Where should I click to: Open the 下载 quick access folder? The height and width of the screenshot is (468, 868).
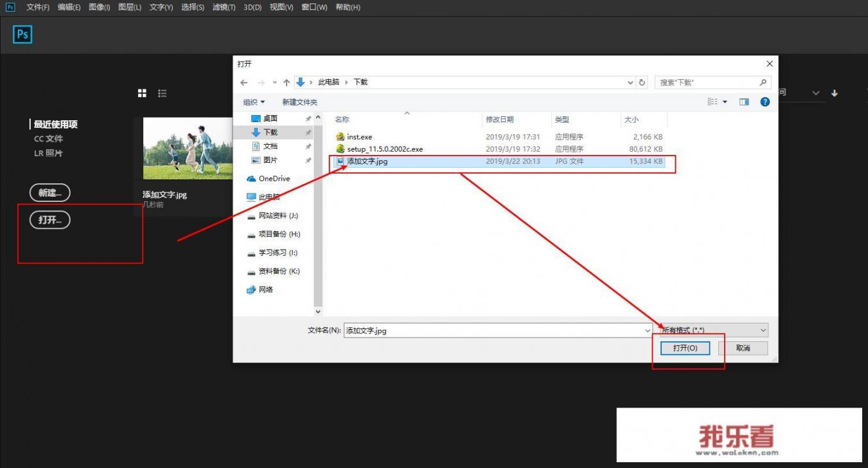point(265,132)
